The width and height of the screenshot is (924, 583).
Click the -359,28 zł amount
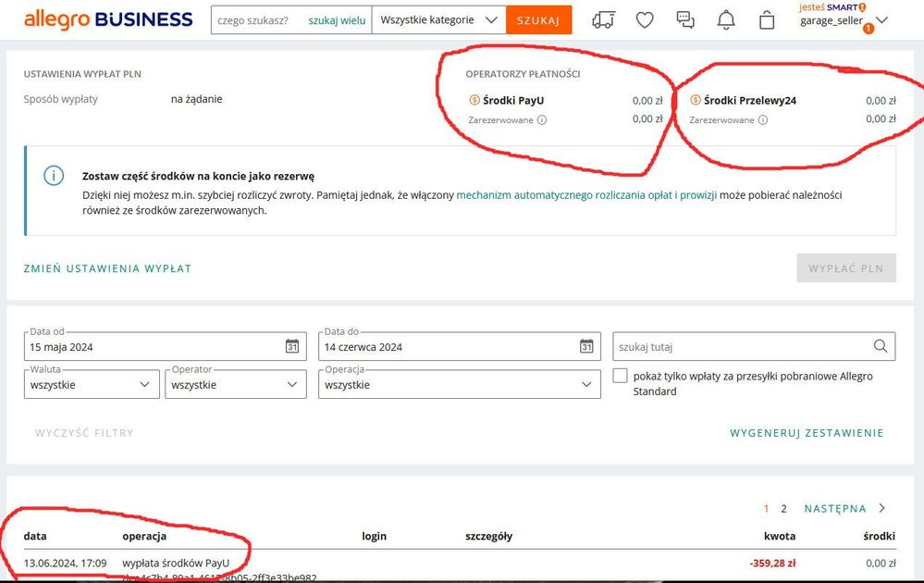[772, 563]
